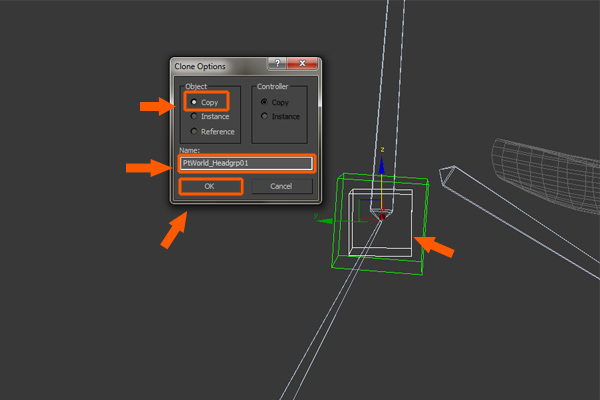Select the Object Copy radio button

pos(194,102)
